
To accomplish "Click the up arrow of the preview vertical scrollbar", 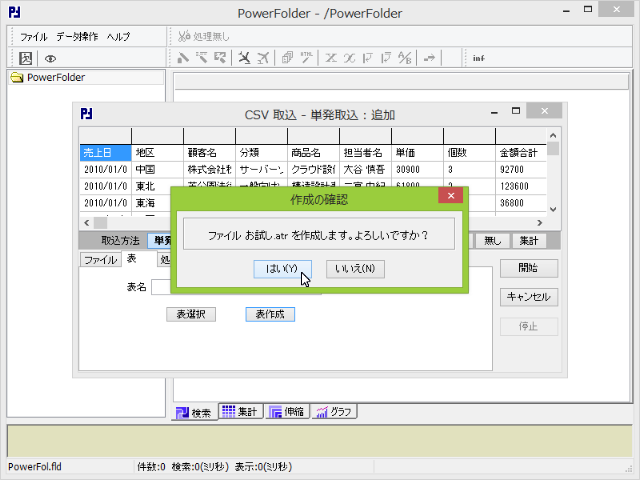I will click(553, 136).
